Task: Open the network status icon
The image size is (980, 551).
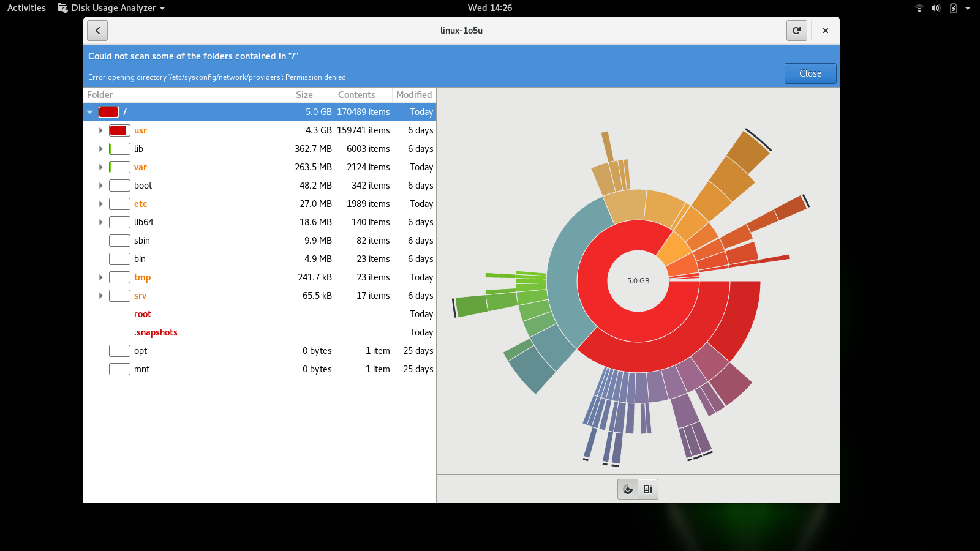Action: (x=919, y=8)
